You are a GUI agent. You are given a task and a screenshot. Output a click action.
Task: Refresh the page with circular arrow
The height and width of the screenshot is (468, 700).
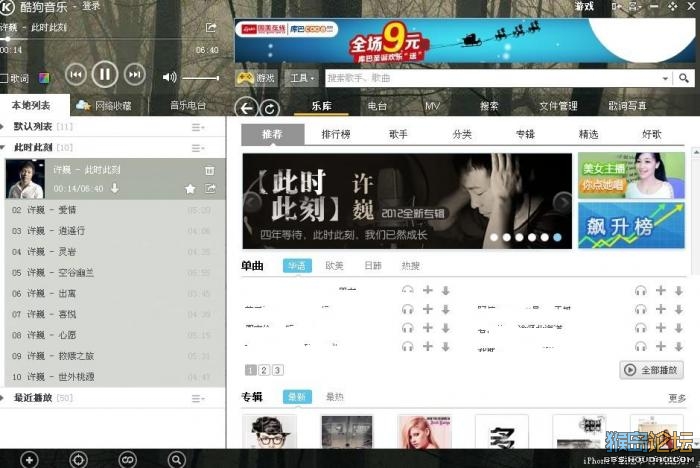coord(270,109)
